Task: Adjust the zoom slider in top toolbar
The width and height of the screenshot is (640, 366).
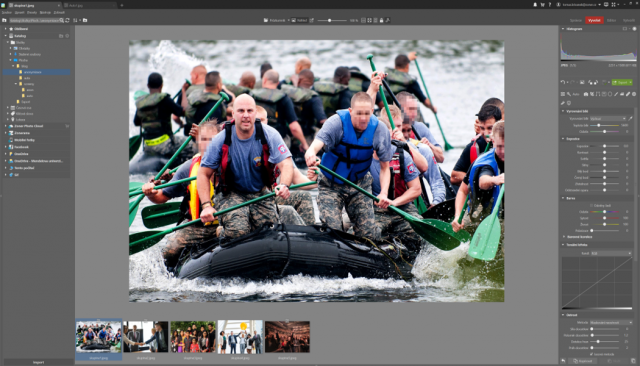Action: tap(329, 20)
